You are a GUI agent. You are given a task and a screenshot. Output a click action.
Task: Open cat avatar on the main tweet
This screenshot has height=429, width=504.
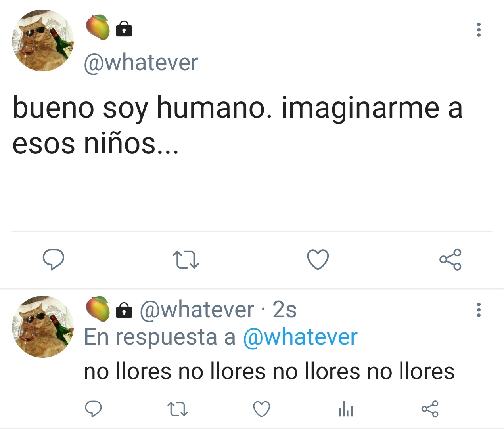pyautogui.click(x=43, y=40)
